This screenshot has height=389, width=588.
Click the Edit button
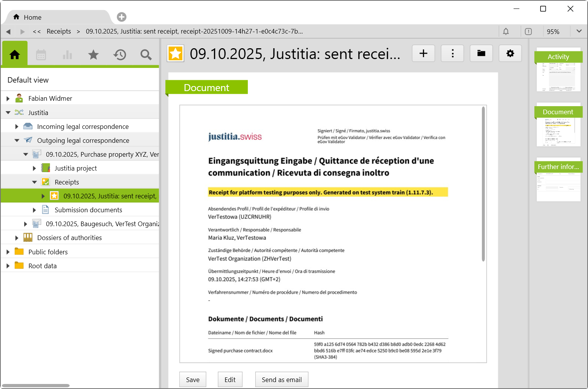pyautogui.click(x=230, y=380)
